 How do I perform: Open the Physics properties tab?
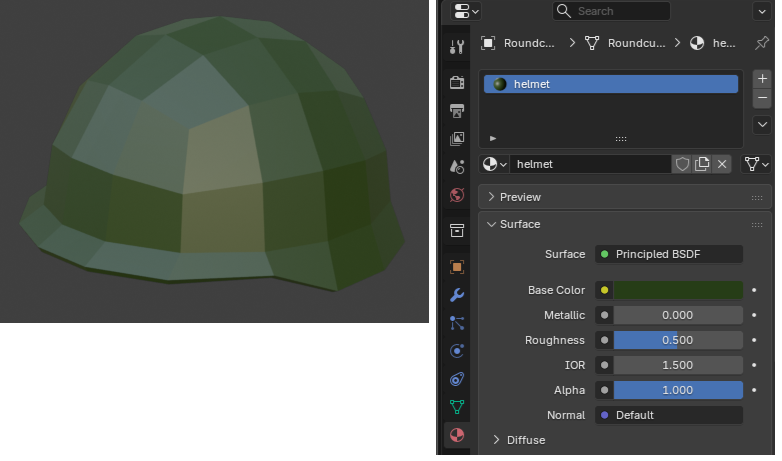457,351
